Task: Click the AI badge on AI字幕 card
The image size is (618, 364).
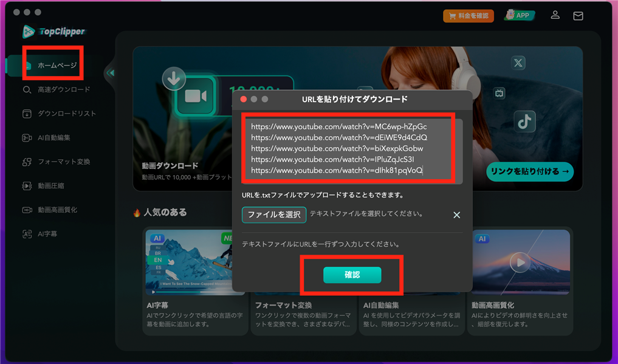Action: pos(157,238)
